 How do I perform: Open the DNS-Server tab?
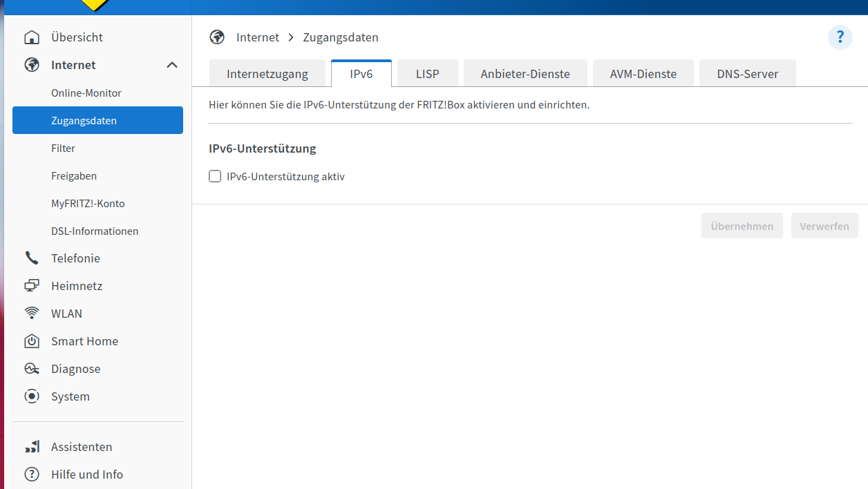747,73
